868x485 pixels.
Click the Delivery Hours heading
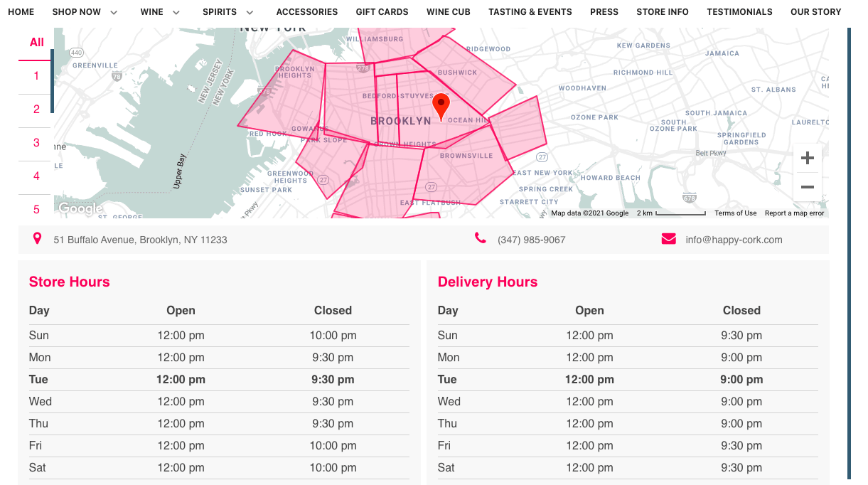[488, 282]
